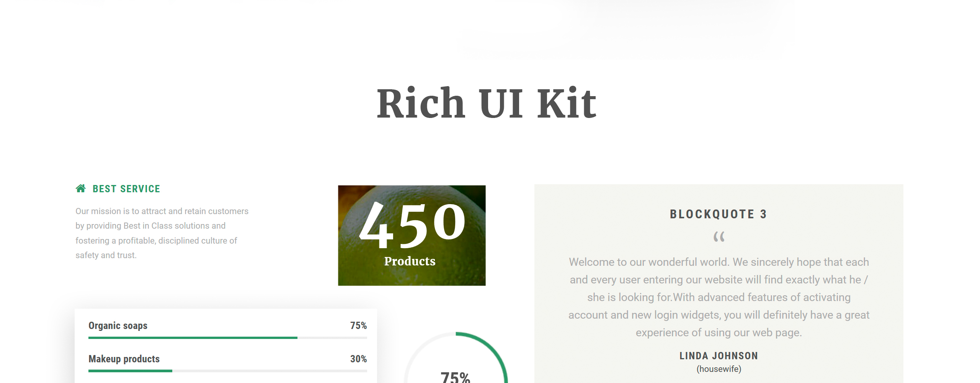The width and height of the screenshot is (980, 383).
Task: Click the green home icon beside Best Service
Action: click(80, 188)
